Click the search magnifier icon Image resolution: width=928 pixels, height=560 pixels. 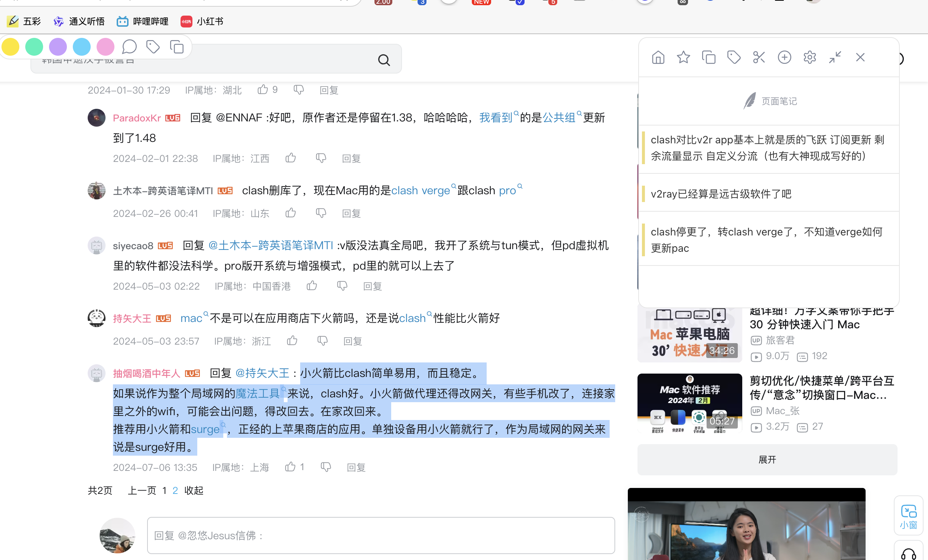coord(384,60)
